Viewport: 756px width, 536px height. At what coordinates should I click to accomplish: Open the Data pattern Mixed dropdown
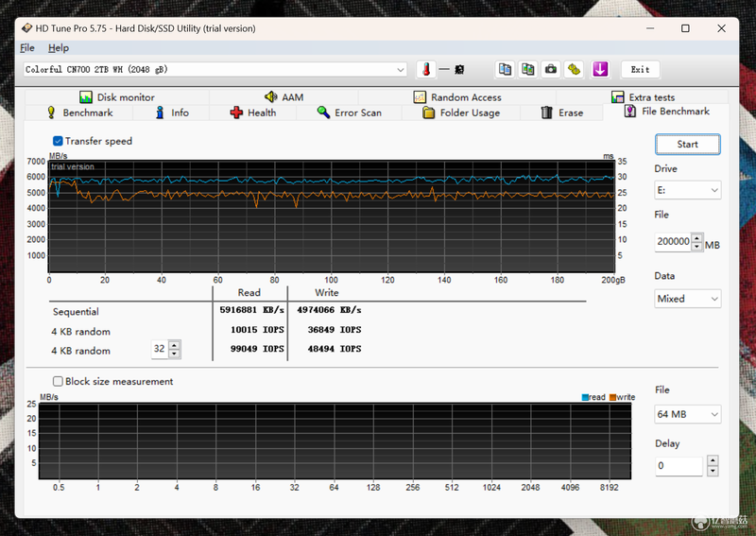tap(688, 299)
